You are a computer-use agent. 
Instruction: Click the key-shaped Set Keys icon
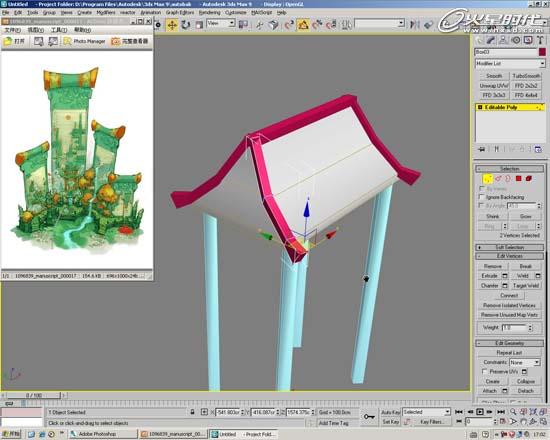(369, 416)
